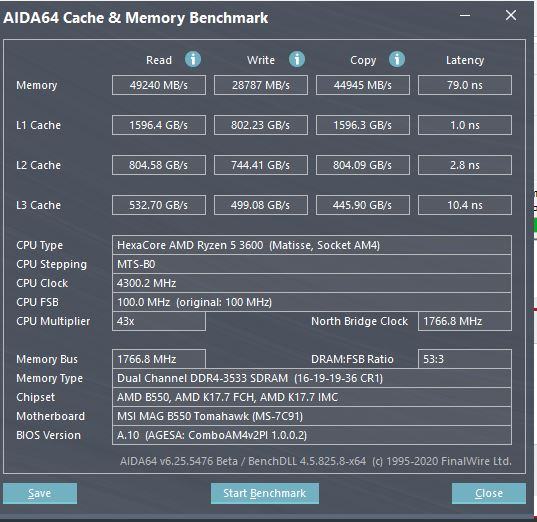The image size is (537, 522).
Task: Click the info icon next to Write
Action: pos(297,59)
